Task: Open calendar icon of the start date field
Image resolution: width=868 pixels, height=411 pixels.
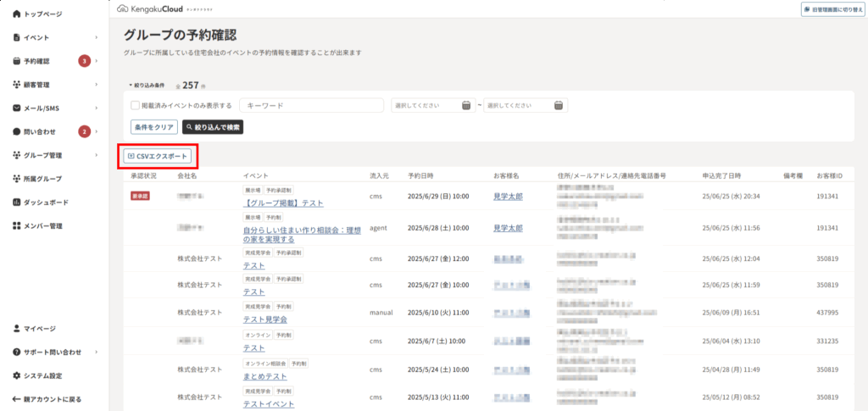Action: tap(465, 105)
